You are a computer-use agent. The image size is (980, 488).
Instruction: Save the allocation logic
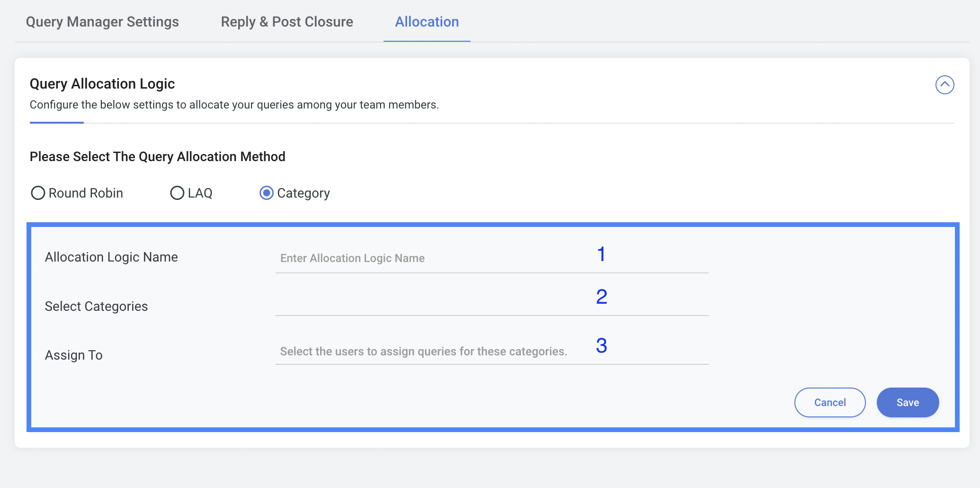(x=908, y=402)
